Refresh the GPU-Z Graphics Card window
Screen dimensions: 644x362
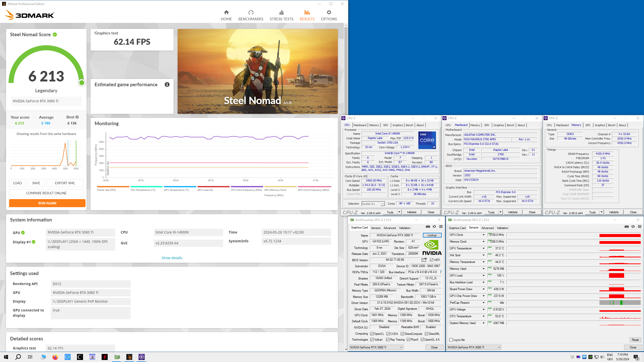[x=434, y=227]
